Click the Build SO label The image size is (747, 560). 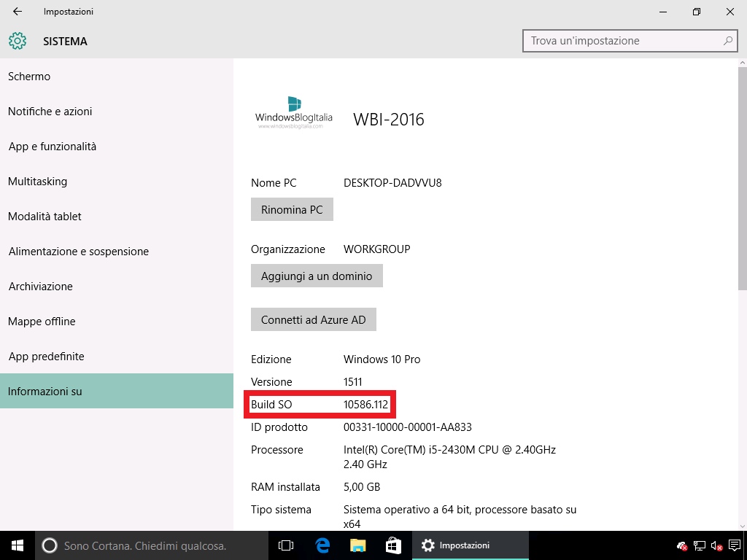coord(271,405)
